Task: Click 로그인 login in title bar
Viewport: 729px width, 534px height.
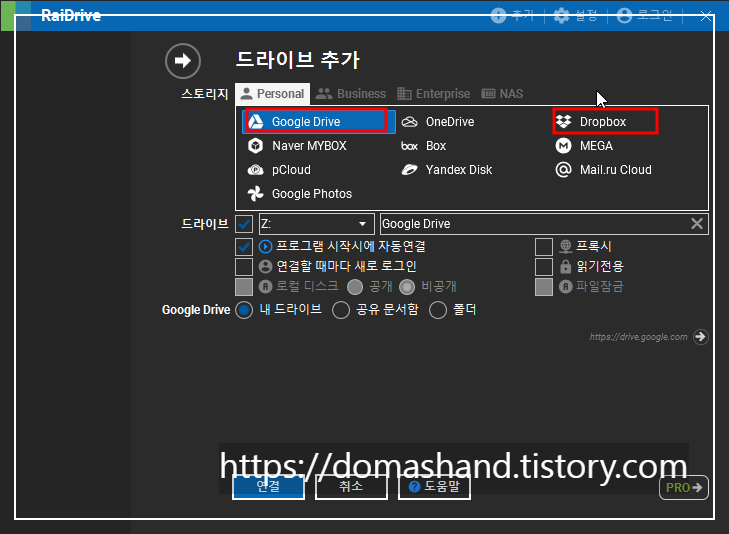Action: point(644,16)
